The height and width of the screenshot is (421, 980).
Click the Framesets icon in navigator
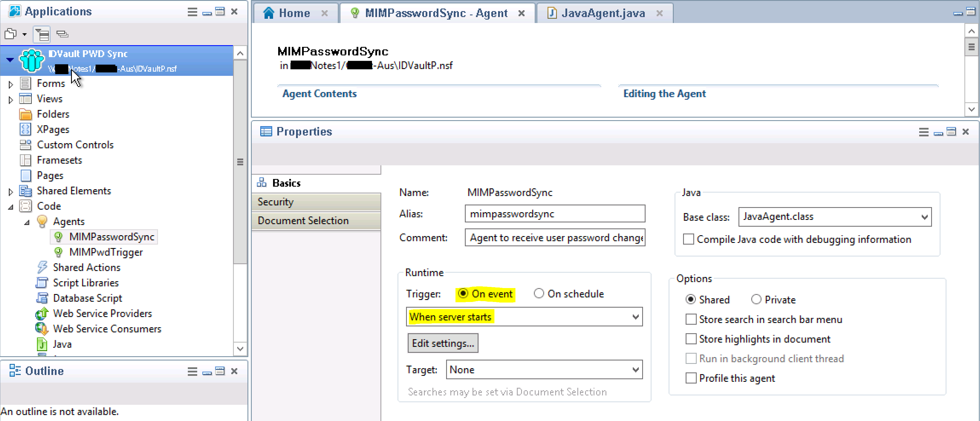point(25,160)
